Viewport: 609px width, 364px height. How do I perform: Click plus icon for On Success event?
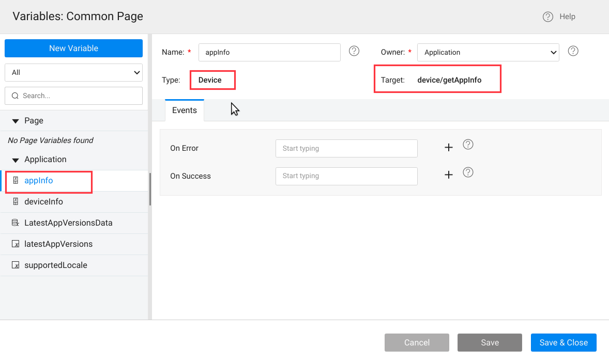click(x=449, y=175)
